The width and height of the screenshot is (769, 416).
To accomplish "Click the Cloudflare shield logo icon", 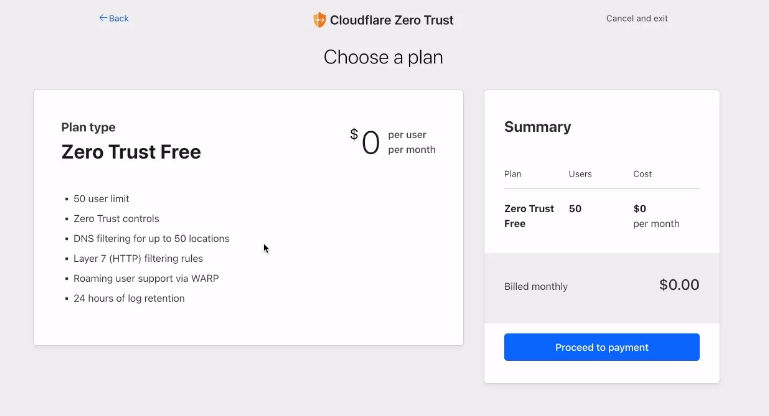I will (x=320, y=20).
